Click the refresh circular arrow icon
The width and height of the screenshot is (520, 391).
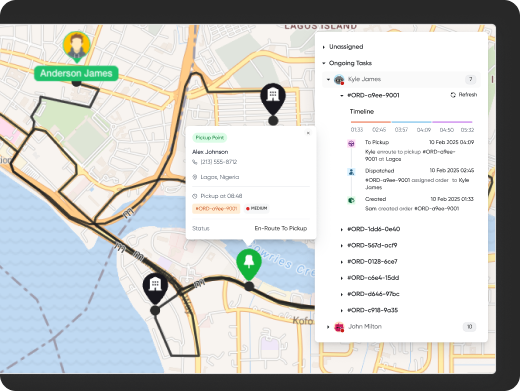point(453,95)
